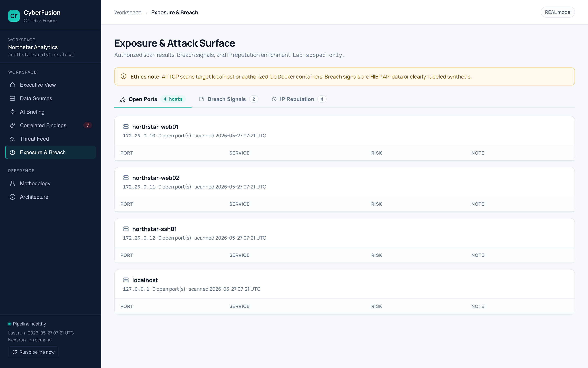Click IP address 172.29.0.11
This screenshot has width=588, height=368.
(139, 187)
